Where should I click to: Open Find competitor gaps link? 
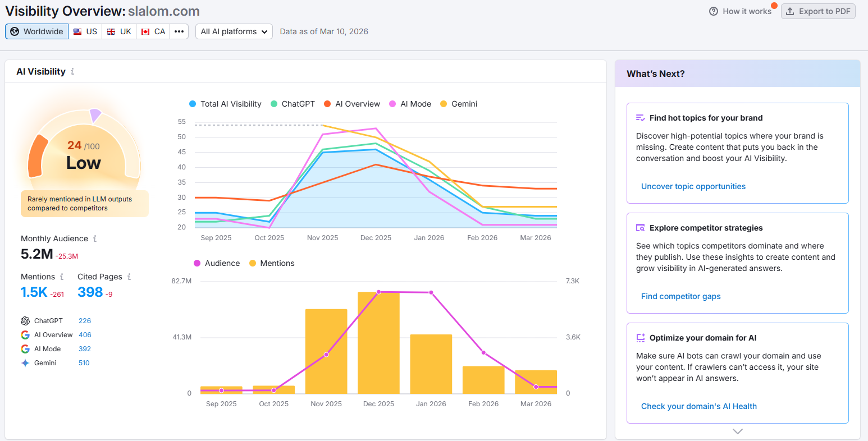click(x=681, y=296)
